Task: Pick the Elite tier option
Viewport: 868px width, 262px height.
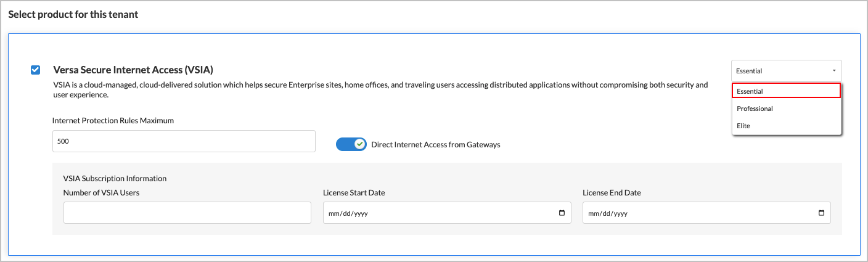Action: [742, 126]
